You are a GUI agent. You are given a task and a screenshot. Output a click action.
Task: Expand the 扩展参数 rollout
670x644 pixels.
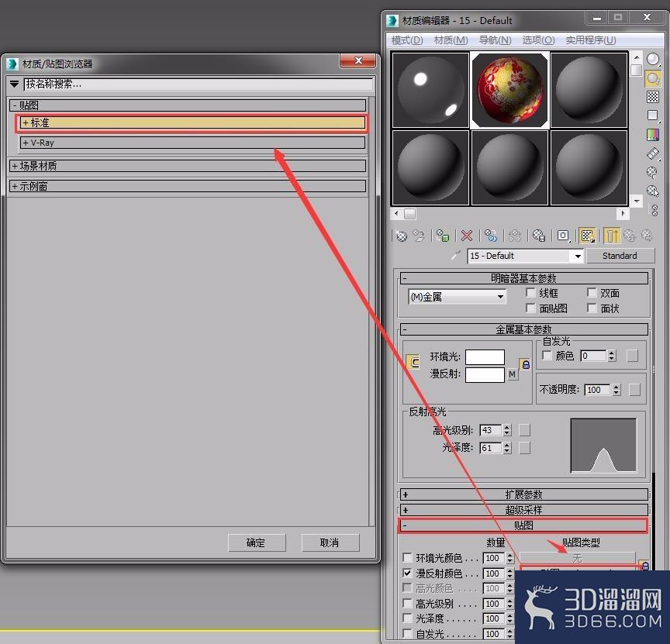pyautogui.click(x=524, y=494)
